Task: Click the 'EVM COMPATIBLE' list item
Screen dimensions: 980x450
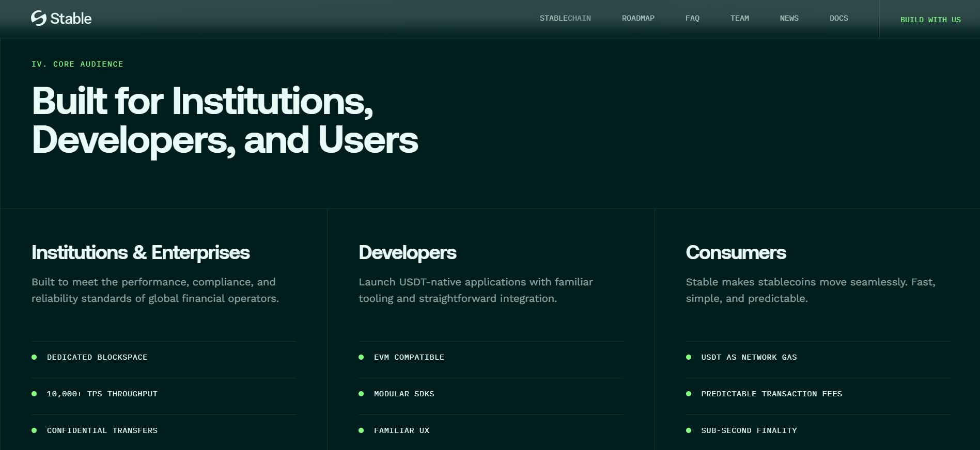Action: [x=491, y=357]
